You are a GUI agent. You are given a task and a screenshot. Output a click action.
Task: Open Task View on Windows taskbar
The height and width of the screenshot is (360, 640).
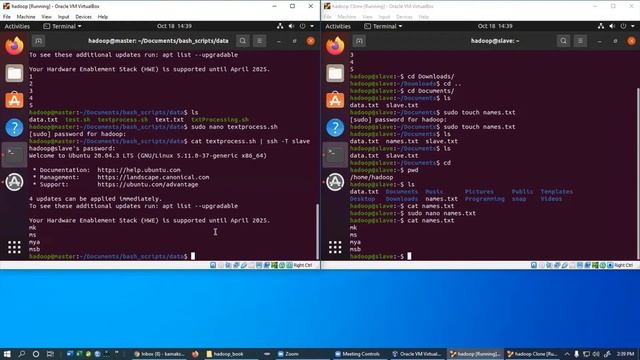pyautogui.click(x=50, y=354)
